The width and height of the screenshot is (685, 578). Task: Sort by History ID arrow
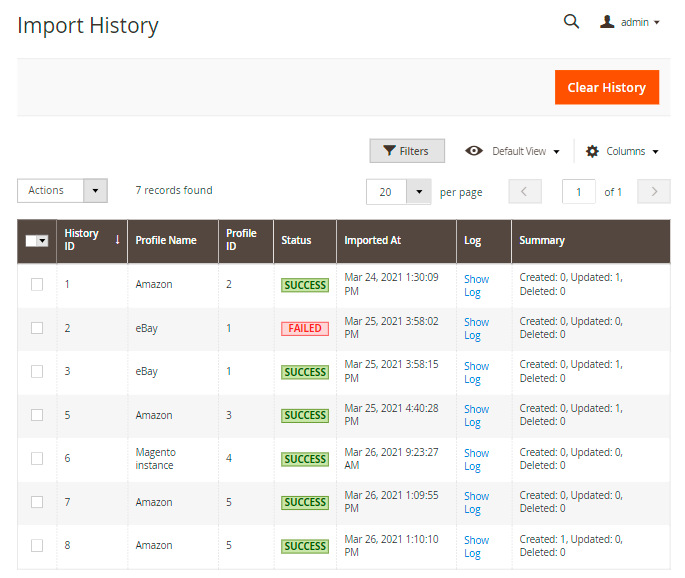[x=117, y=240]
